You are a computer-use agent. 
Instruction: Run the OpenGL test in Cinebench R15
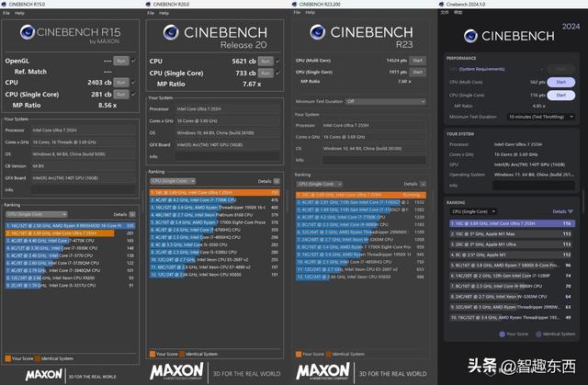point(121,61)
